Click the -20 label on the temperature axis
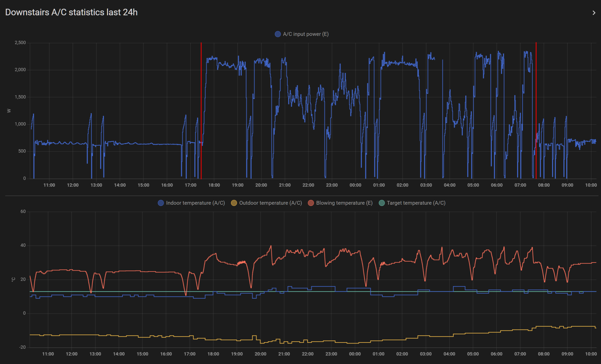The width and height of the screenshot is (601, 364). click(22, 347)
